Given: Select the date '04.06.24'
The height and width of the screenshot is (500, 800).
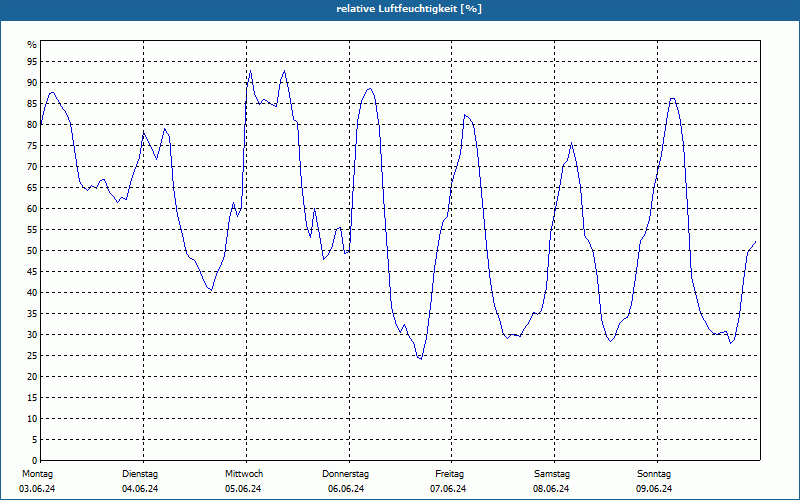Looking at the screenshot, I should pyautogui.click(x=140, y=489).
